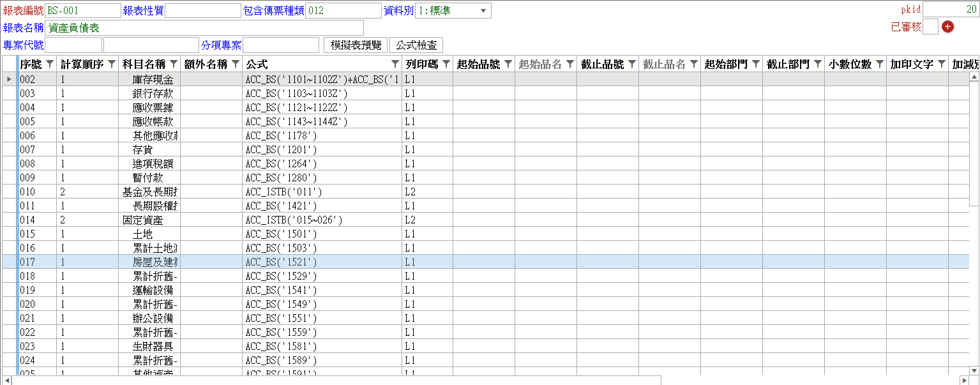Viewport: 980px width, 385px height.
Task: Select the cell 固定資產
Action: pyautogui.click(x=150, y=220)
